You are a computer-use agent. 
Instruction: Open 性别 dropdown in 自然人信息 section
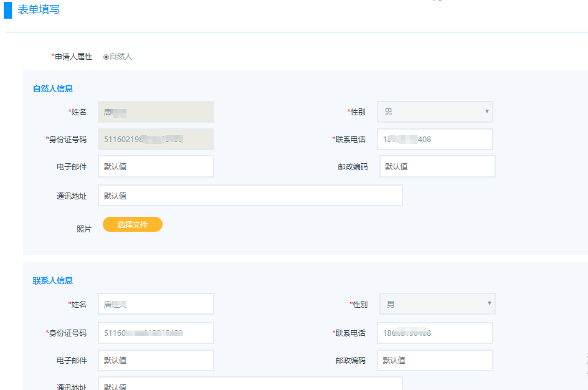[435, 112]
